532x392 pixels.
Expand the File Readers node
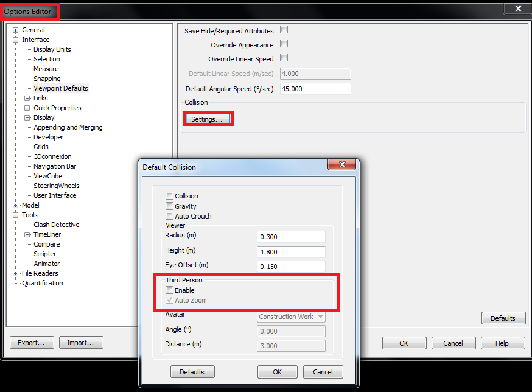[14, 273]
